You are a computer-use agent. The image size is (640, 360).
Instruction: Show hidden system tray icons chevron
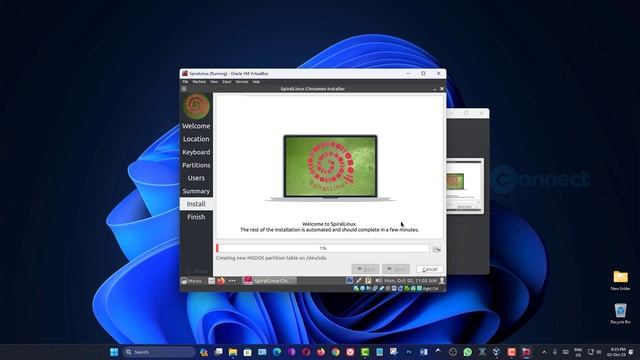point(544,352)
